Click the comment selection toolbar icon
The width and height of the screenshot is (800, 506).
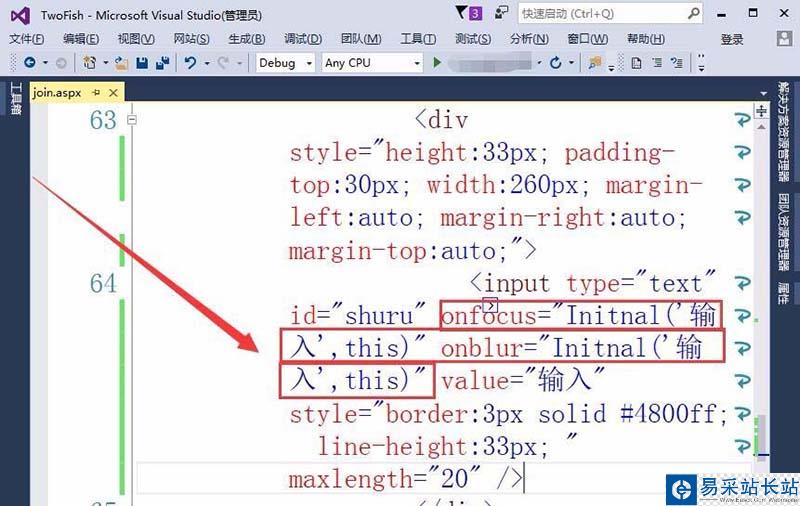(x=677, y=63)
